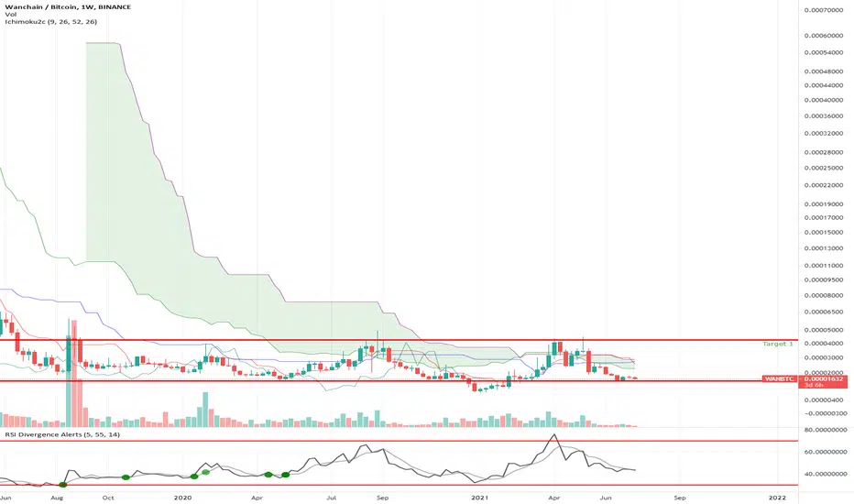
Task: Click the -0.00000300 volume axis label
Action: click(824, 413)
